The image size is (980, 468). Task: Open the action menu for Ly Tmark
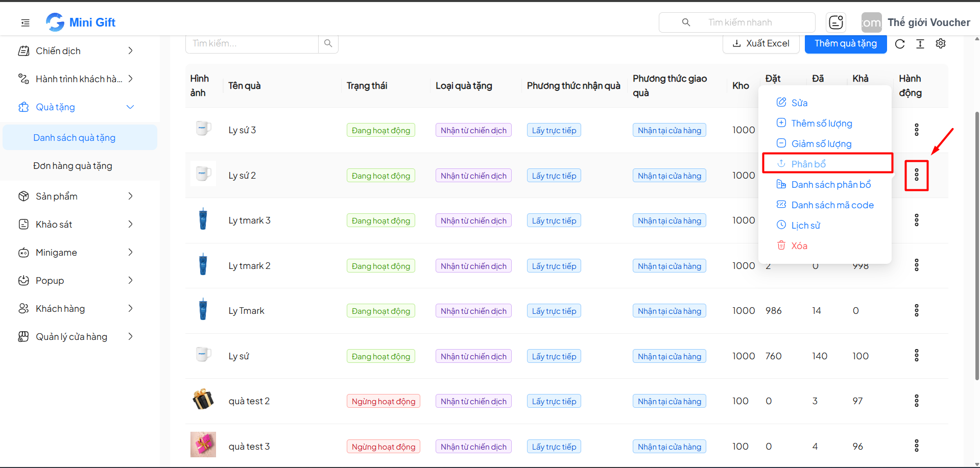917,310
